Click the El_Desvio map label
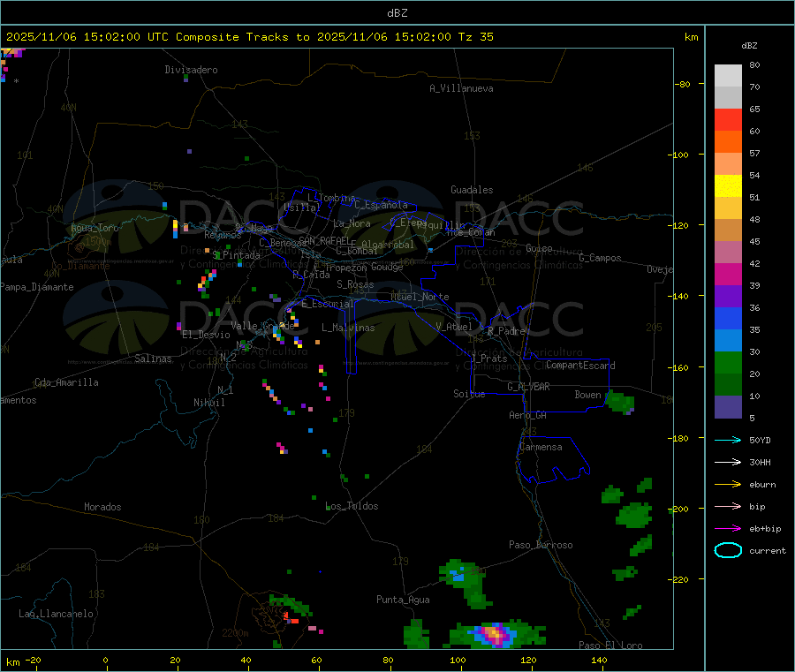795x672 pixels. [x=207, y=335]
